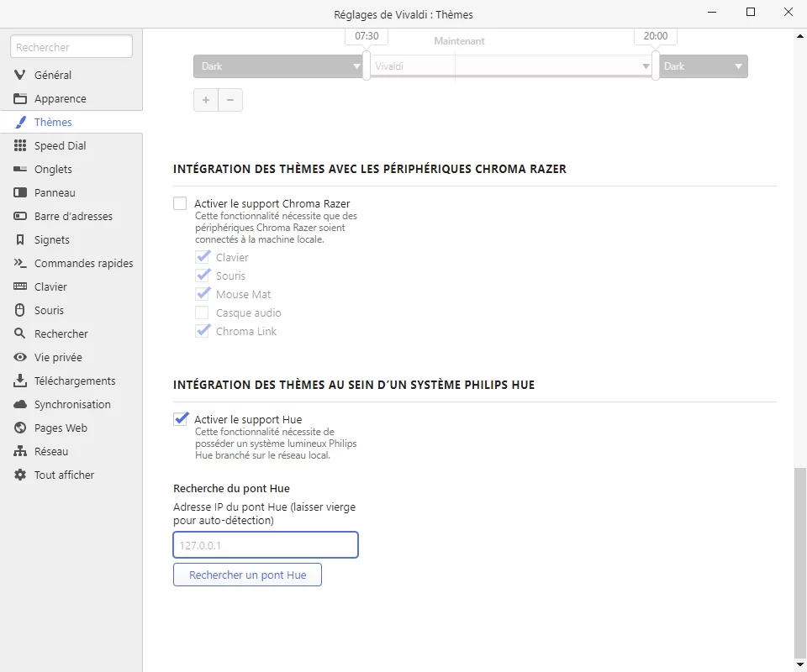Open the Général settings section

[x=71, y=75]
